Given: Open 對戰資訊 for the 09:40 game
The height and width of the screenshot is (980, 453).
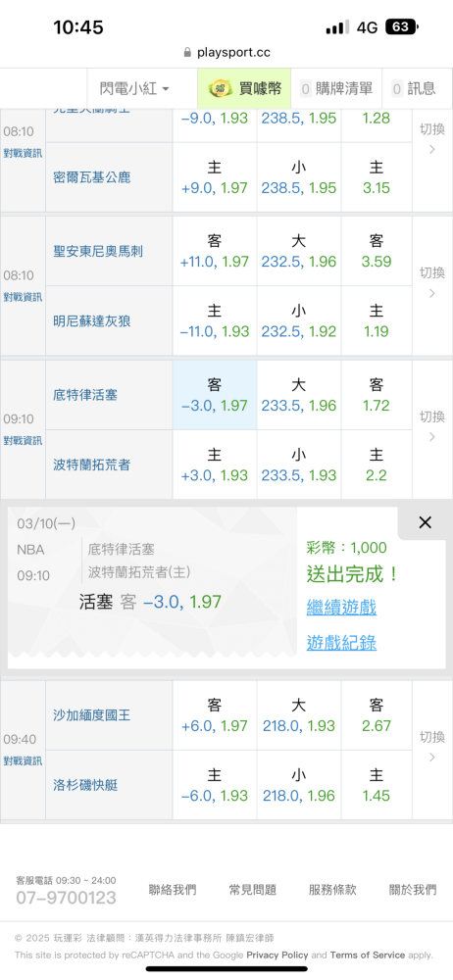Looking at the screenshot, I should click(x=23, y=760).
